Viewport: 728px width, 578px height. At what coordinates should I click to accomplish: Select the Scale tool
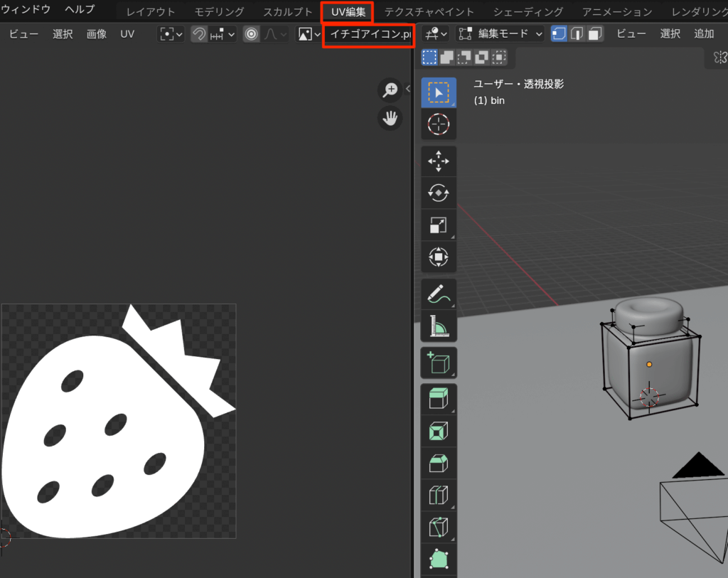click(439, 225)
